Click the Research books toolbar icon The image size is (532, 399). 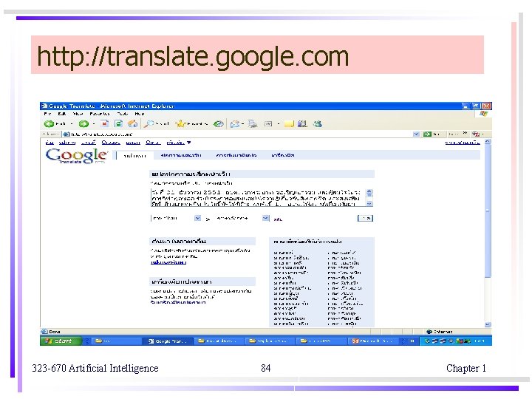click(x=302, y=124)
